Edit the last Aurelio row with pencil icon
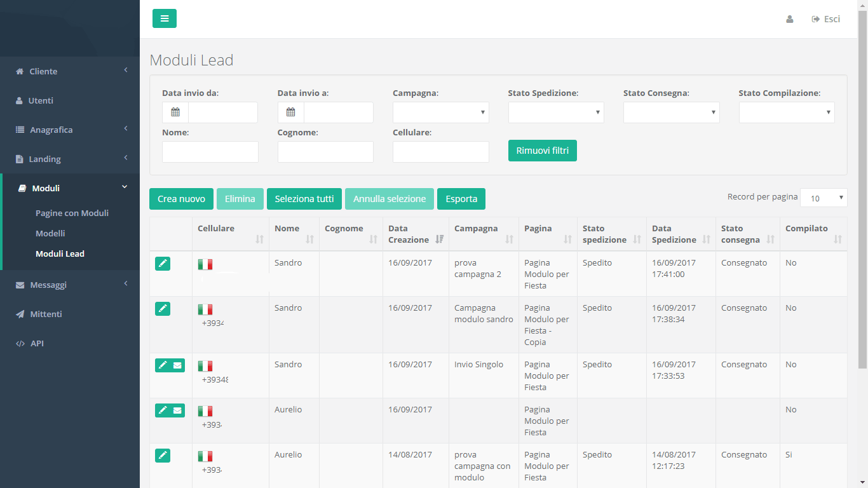Viewport: 868px width, 488px height. [x=163, y=456]
